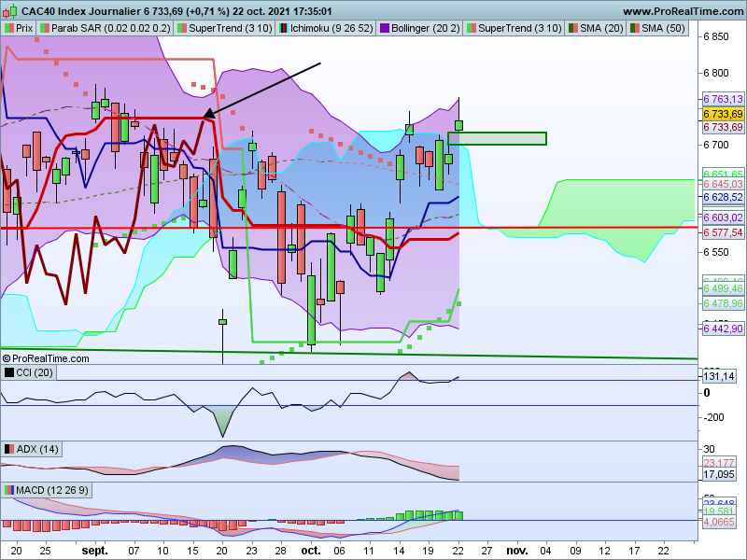Click the 6 550 price axis tick
747x560 pixels.
click(x=716, y=252)
